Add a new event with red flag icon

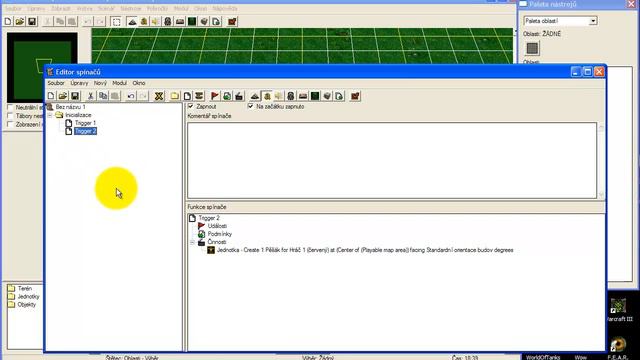215,96
